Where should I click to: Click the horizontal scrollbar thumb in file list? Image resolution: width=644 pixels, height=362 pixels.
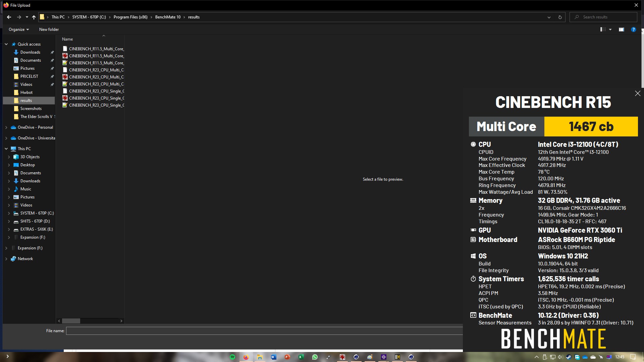(x=71, y=321)
